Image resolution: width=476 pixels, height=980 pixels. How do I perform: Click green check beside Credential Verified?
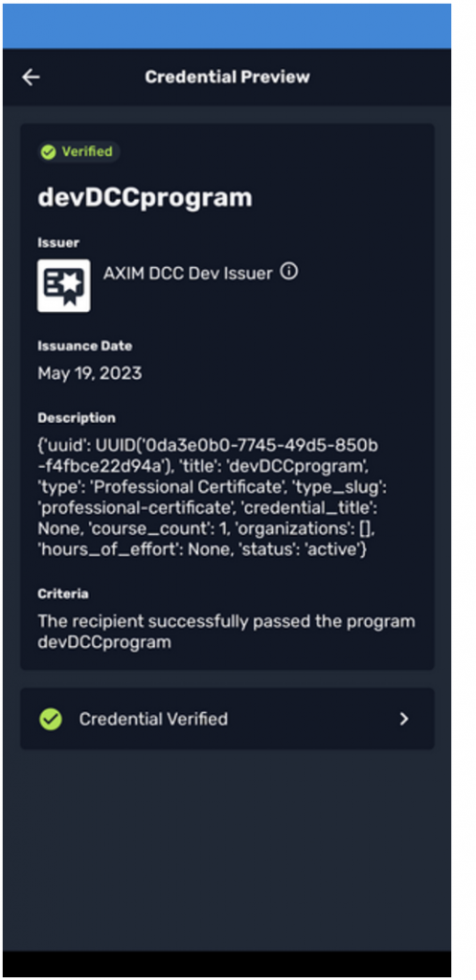51,719
